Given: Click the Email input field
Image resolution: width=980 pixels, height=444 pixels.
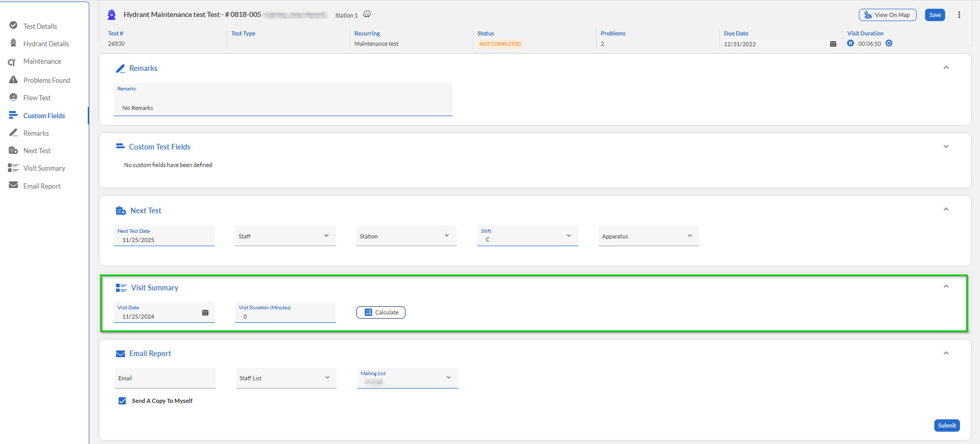Looking at the screenshot, I should click(x=165, y=378).
